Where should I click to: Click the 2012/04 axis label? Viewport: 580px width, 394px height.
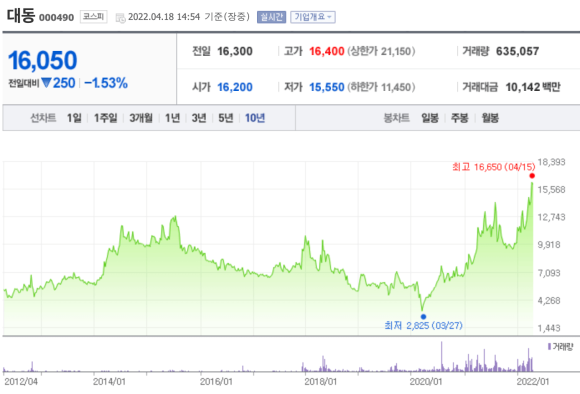[21, 381]
